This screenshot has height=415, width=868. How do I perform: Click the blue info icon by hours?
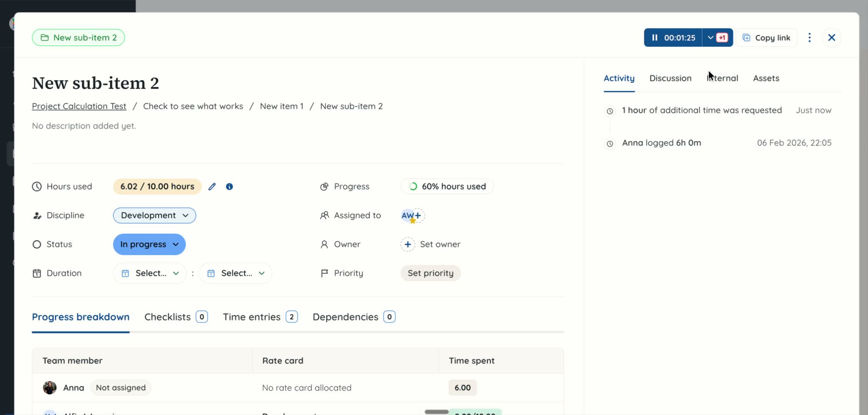pyautogui.click(x=229, y=186)
